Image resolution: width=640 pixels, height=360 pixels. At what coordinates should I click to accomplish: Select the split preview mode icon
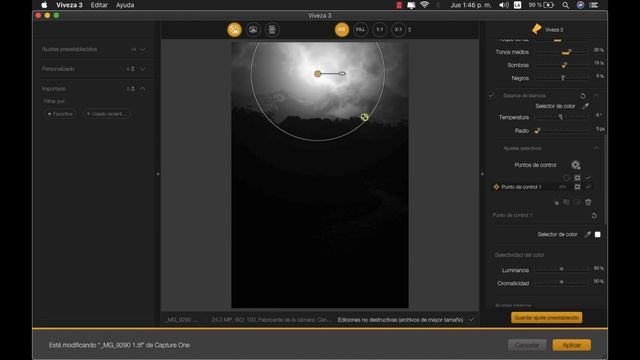pos(253,29)
